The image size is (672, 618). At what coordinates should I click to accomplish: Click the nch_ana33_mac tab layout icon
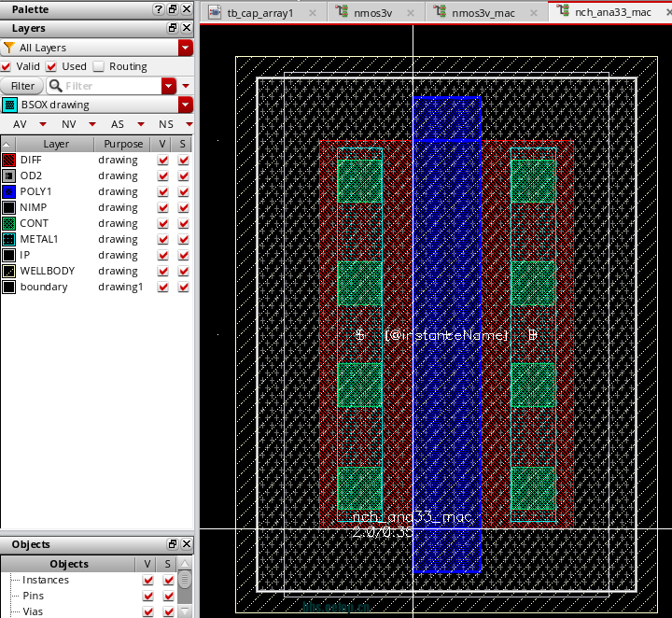tap(563, 10)
